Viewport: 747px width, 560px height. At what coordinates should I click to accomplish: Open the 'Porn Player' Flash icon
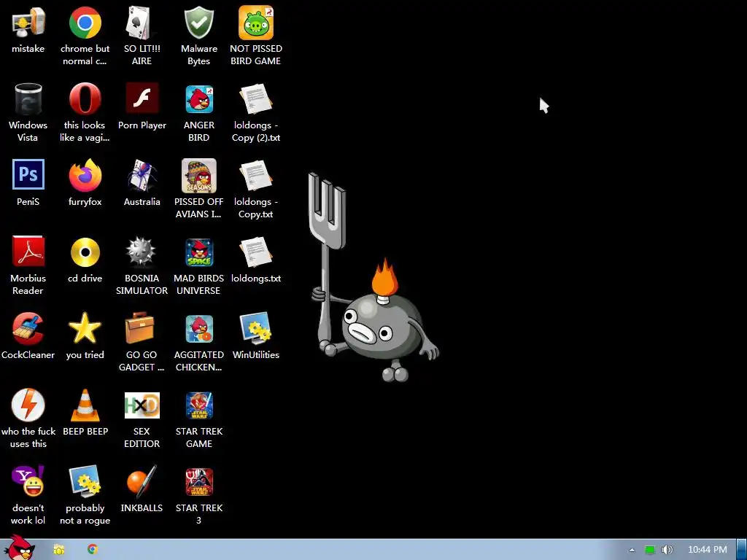tap(142, 98)
